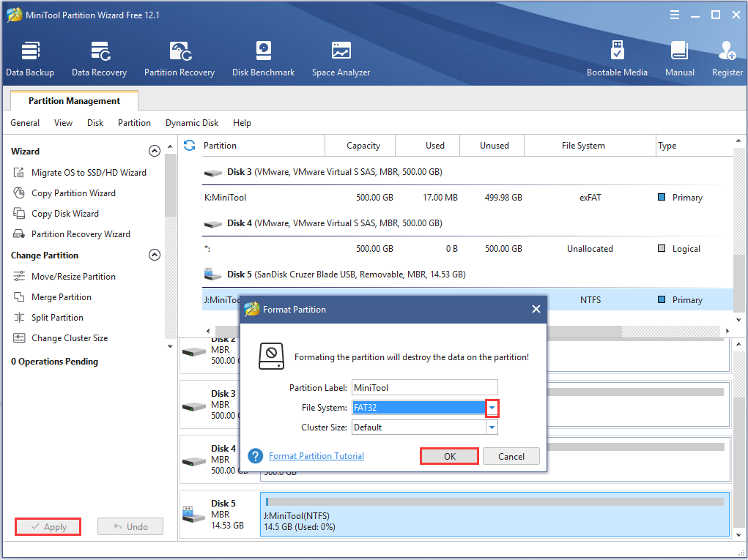
Task: Collapse the Wizard section
Action: pyautogui.click(x=154, y=151)
